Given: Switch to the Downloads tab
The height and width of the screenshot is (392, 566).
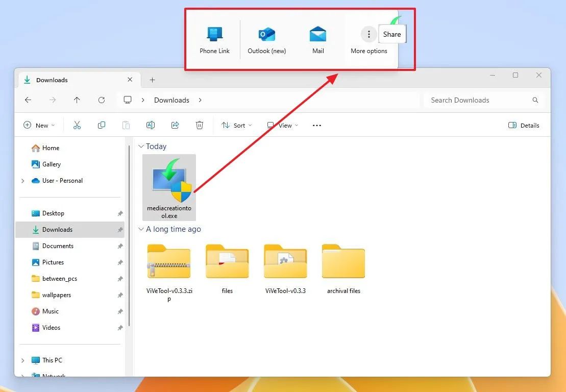Looking at the screenshot, I should [51, 80].
